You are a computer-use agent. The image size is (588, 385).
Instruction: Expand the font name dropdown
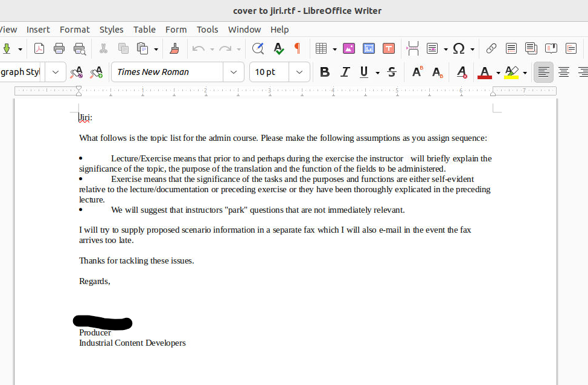click(233, 72)
